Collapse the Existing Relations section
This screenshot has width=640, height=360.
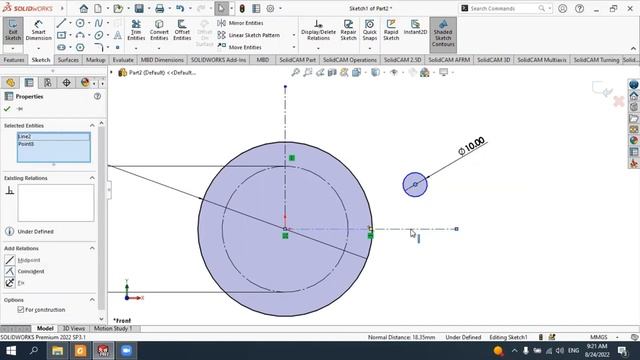click(92, 178)
